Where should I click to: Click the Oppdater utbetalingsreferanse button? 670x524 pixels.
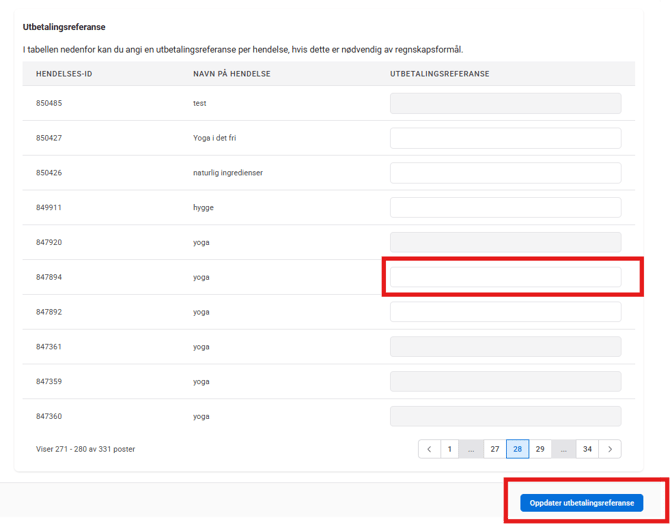click(582, 503)
